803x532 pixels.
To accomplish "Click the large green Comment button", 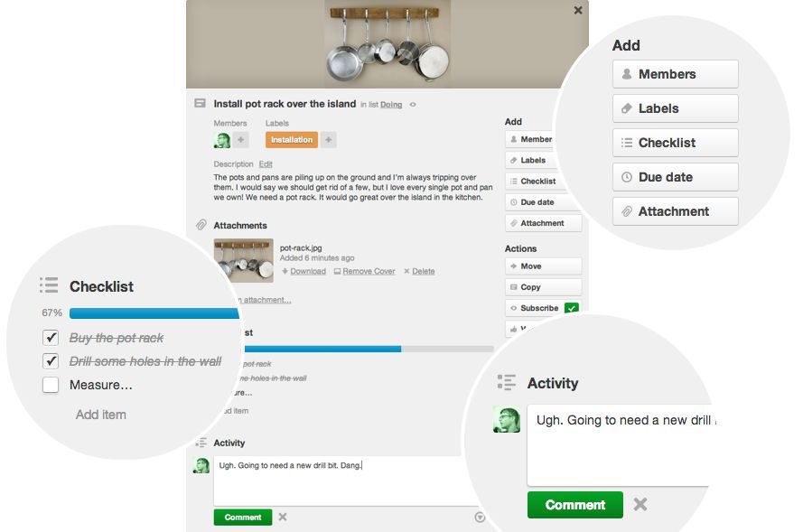I will [575, 505].
